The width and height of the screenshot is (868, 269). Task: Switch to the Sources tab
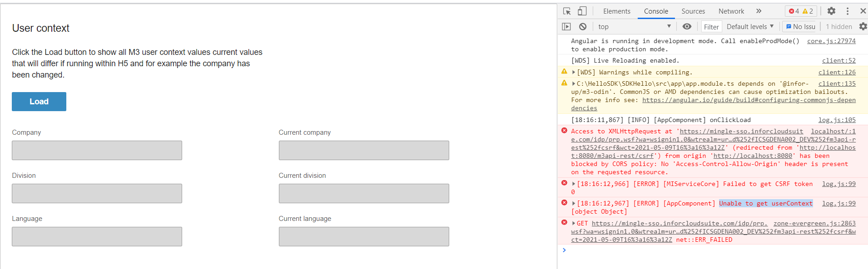coord(693,11)
